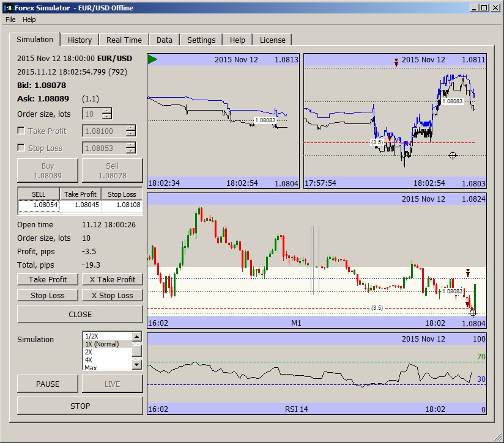
Task: Click the red sell entry arrow on the M1 chart
Action: 468,272
